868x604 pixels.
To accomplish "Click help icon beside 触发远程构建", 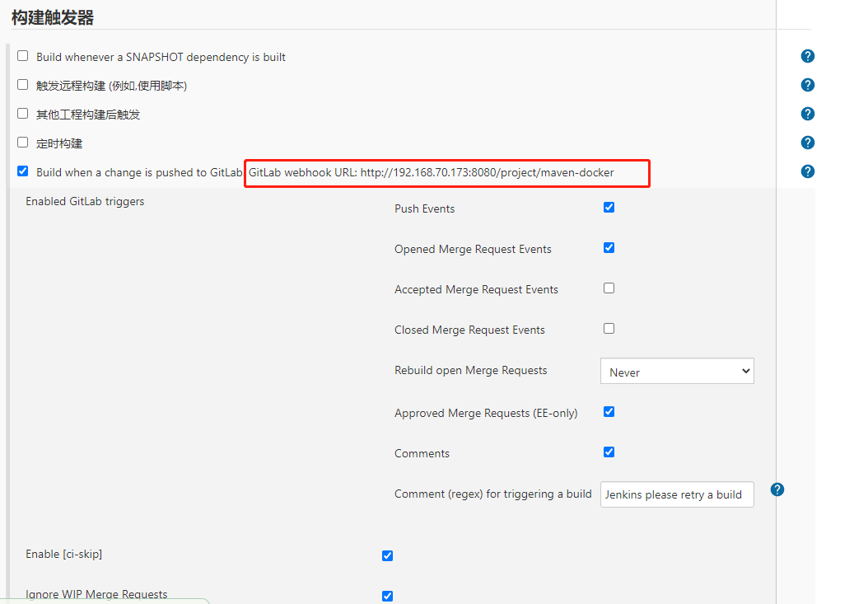I will (x=808, y=85).
